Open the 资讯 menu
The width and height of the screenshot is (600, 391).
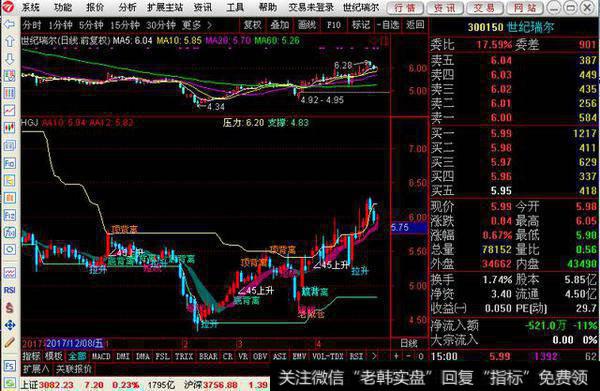click(x=202, y=7)
